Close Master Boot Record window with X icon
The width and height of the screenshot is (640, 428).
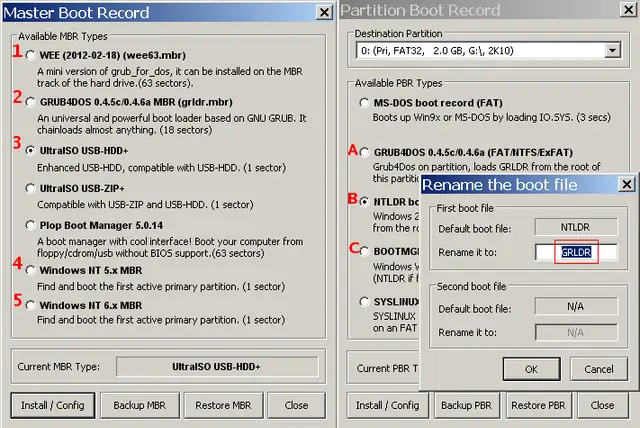pyautogui.click(x=324, y=13)
